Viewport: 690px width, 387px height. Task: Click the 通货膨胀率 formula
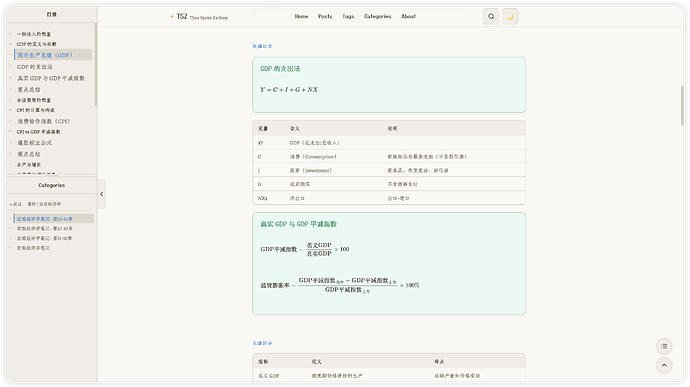[x=340, y=285]
